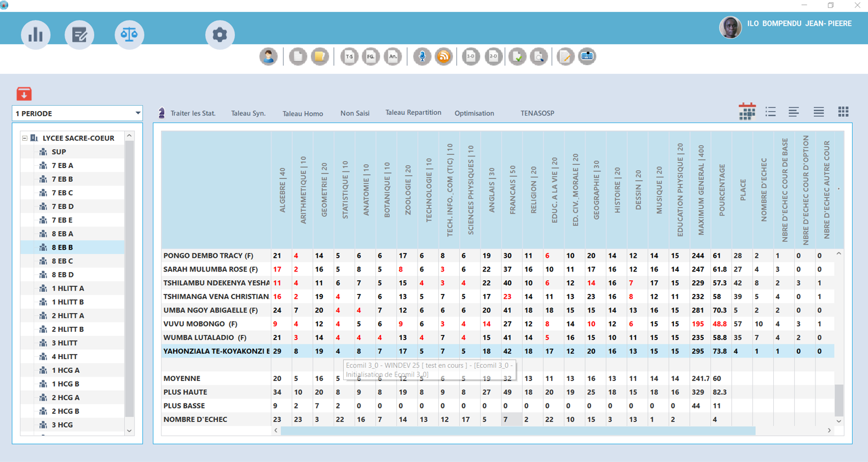
Task: Click the orange RSS feed icon
Action: point(444,56)
